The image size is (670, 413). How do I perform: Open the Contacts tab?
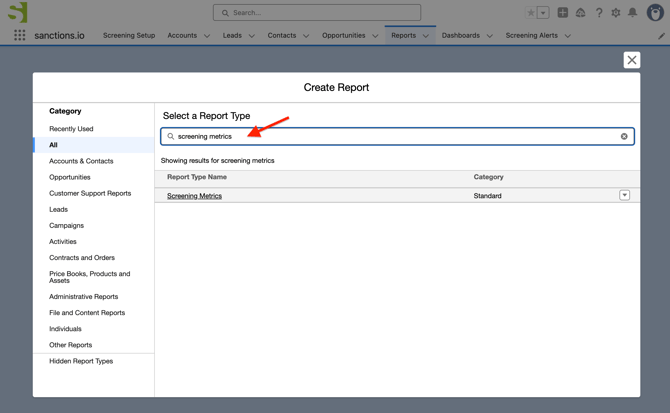pyautogui.click(x=282, y=35)
